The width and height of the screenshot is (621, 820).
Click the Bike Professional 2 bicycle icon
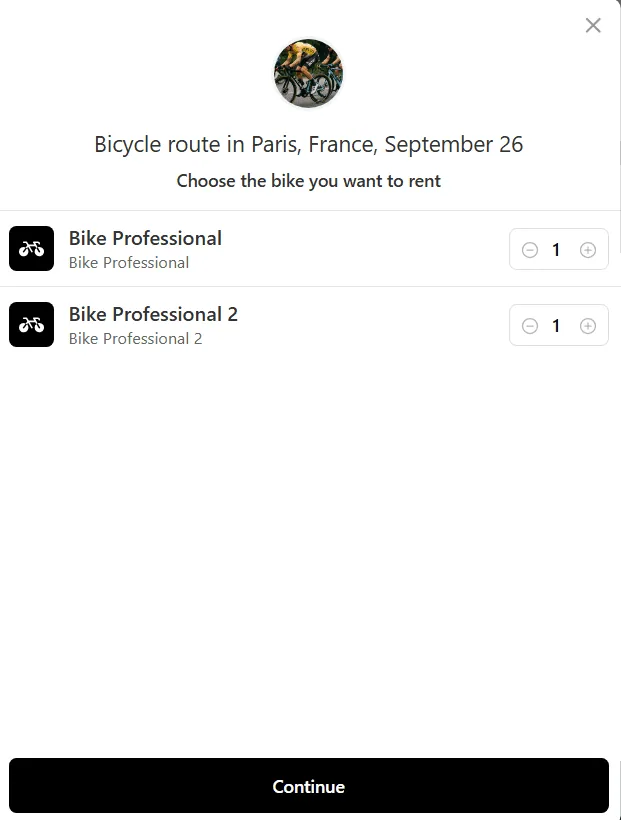[x=31, y=324]
